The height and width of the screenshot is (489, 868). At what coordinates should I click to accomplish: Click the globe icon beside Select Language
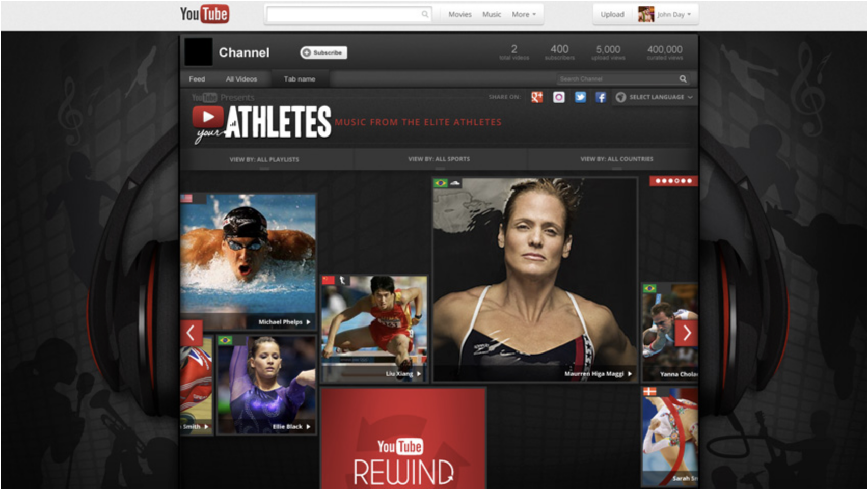tap(620, 97)
